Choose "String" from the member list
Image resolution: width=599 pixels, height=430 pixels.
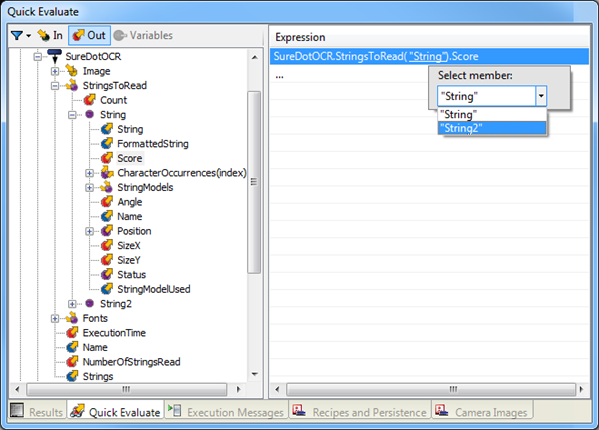click(492, 114)
